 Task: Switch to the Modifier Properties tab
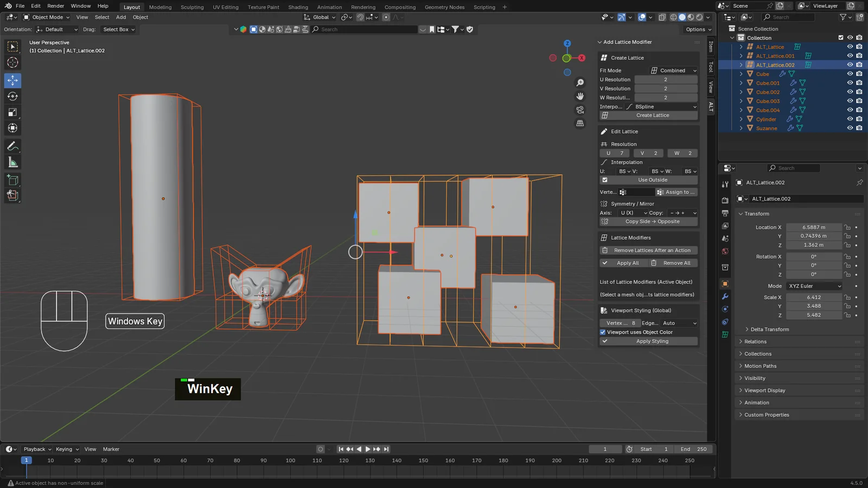coord(725,297)
